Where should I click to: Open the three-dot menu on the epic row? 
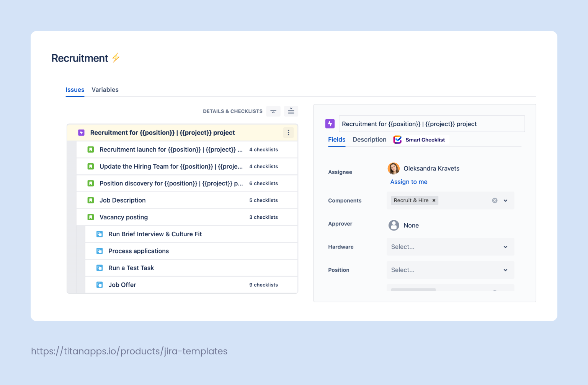pyautogui.click(x=288, y=132)
